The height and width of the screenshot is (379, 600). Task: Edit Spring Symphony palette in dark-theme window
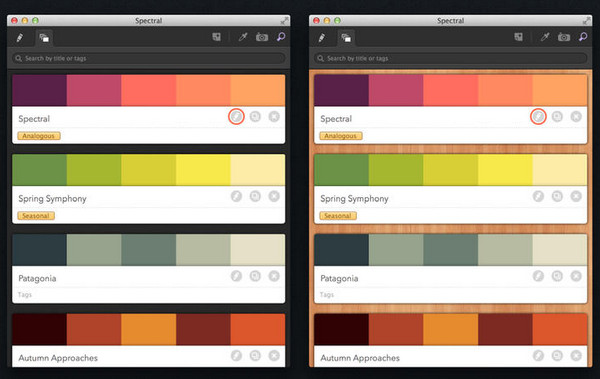(236, 196)
